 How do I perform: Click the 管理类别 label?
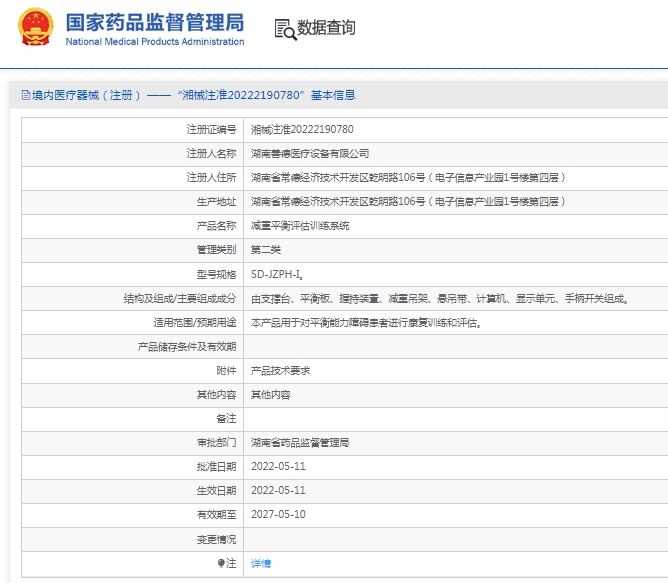(x=216, y=250)
